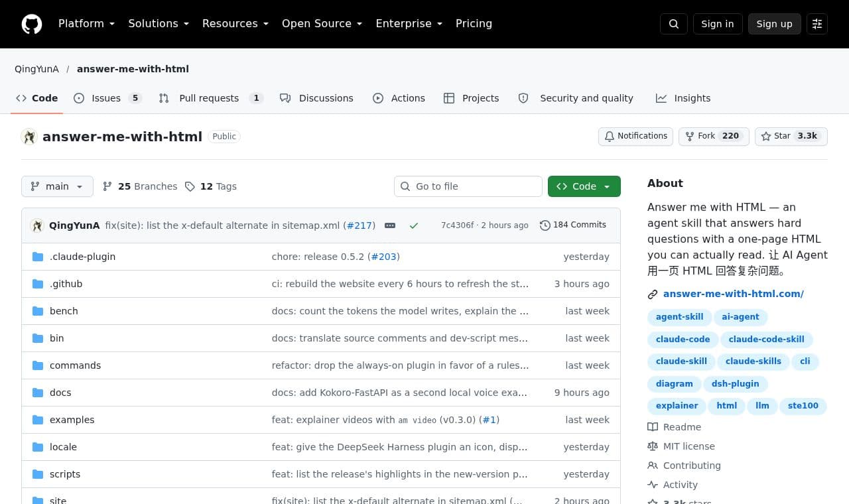Switch to the Issues tab
Viewport: 849px width, 504px height.
point(107,98)
